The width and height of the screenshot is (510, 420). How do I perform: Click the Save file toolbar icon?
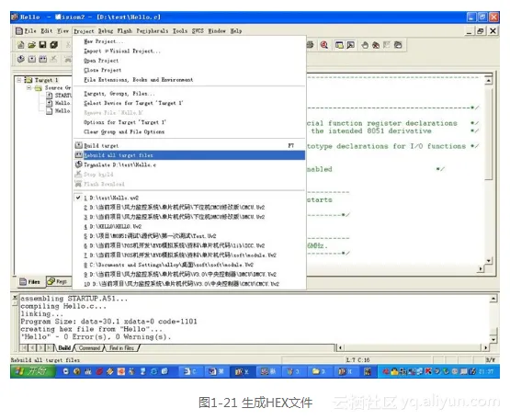42,45
